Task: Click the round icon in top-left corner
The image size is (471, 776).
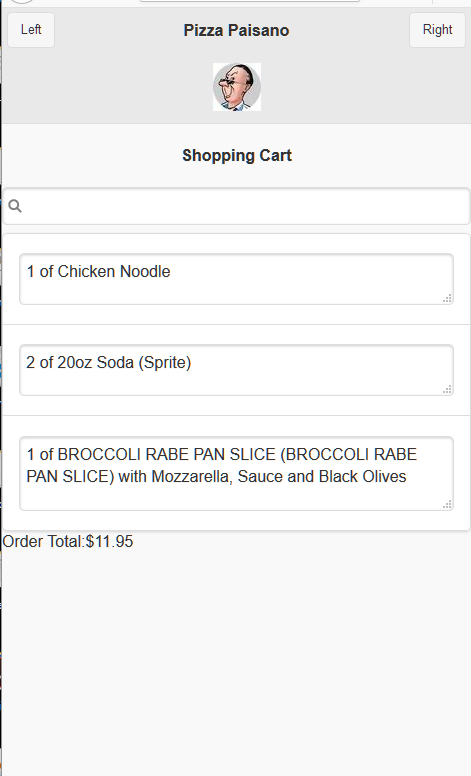Action: (x=22, y=1)
